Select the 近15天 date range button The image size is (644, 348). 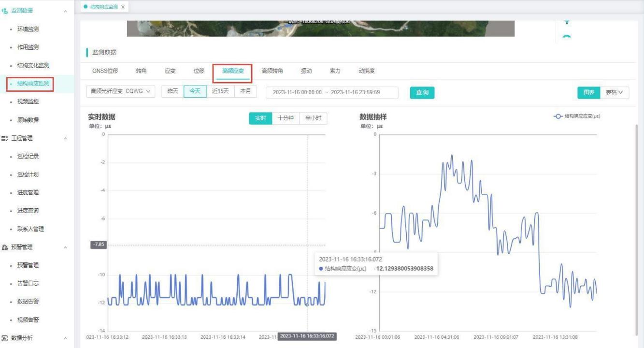pyautogui.click(x=220, y=91)
